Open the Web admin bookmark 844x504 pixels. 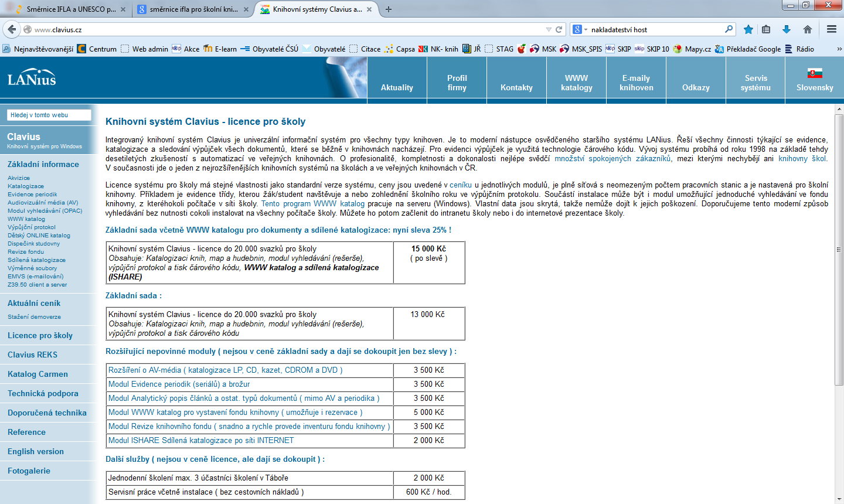[144, 49]
